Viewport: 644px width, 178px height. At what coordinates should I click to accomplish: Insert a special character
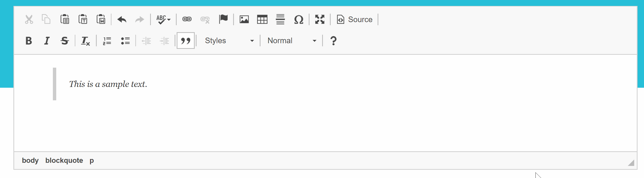298,19
